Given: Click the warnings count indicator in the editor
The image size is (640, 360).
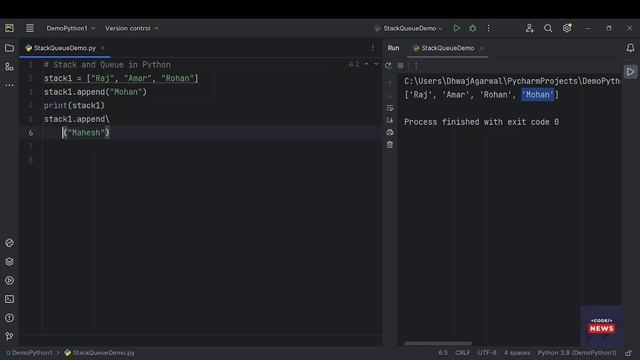Looking at the screenshot, I should tap(354, 64).
